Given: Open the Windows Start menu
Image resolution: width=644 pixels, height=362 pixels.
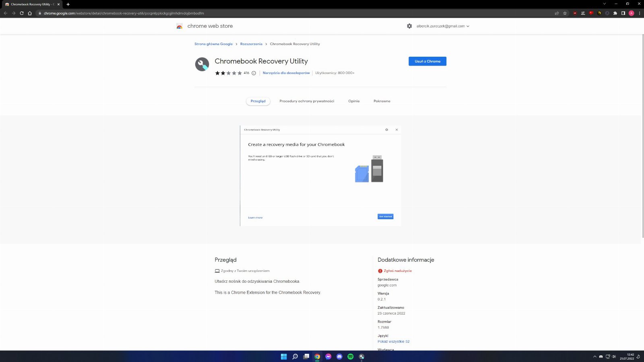Looking at the screenshot, I should 284,356.
